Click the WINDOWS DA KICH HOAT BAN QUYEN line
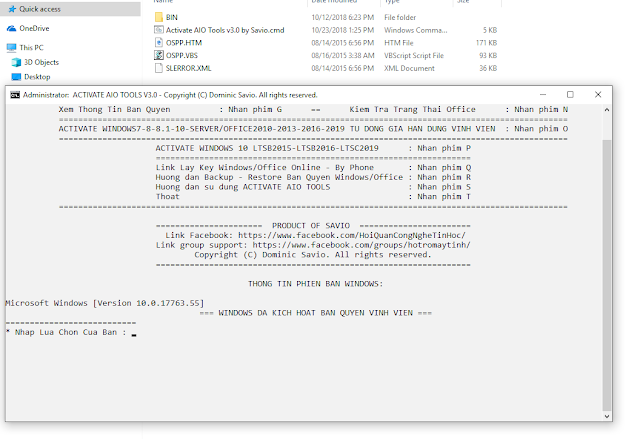640x439 pixels. (316, 313)
